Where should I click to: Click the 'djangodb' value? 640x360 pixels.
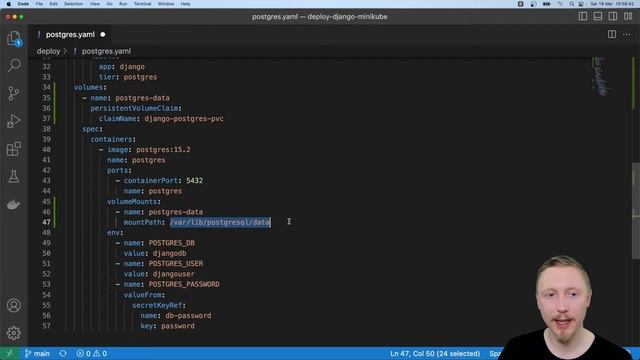(x=169, y=253)
